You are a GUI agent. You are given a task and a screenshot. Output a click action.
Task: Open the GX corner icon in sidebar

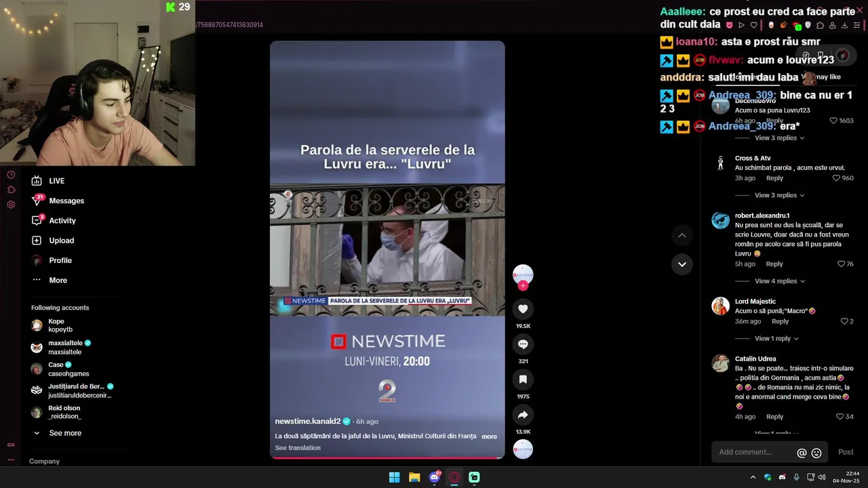(11, 445)
